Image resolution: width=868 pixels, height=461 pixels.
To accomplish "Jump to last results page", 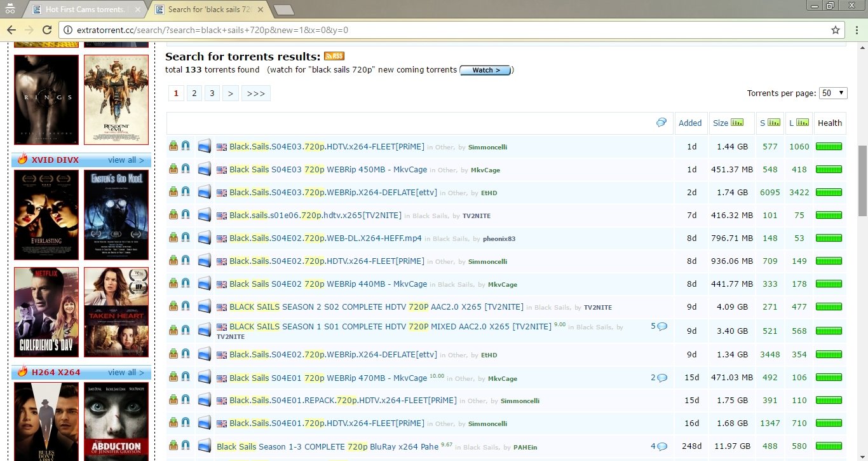I will point(256,93).
